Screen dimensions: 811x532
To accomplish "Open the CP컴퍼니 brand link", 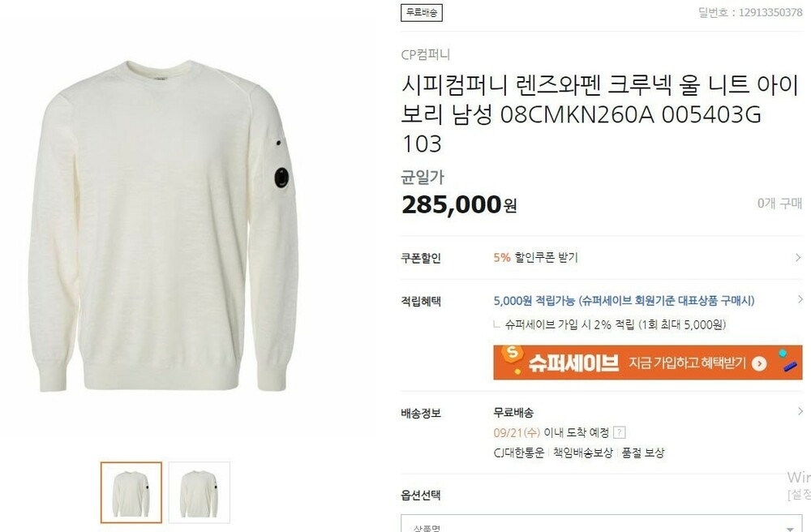I will click(426, 54).
